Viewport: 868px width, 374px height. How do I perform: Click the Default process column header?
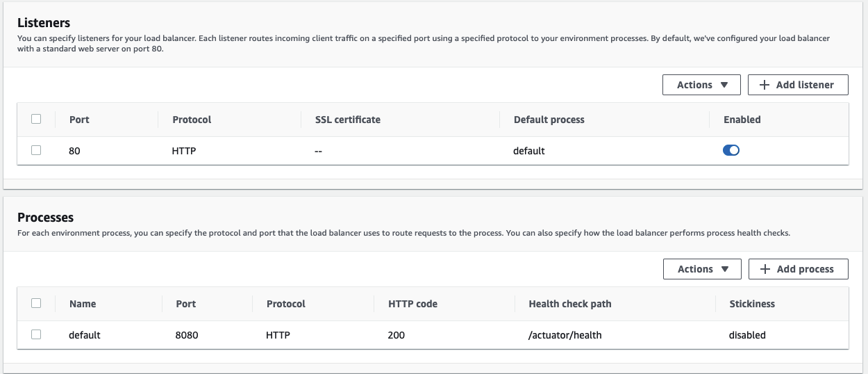point(549,120)
